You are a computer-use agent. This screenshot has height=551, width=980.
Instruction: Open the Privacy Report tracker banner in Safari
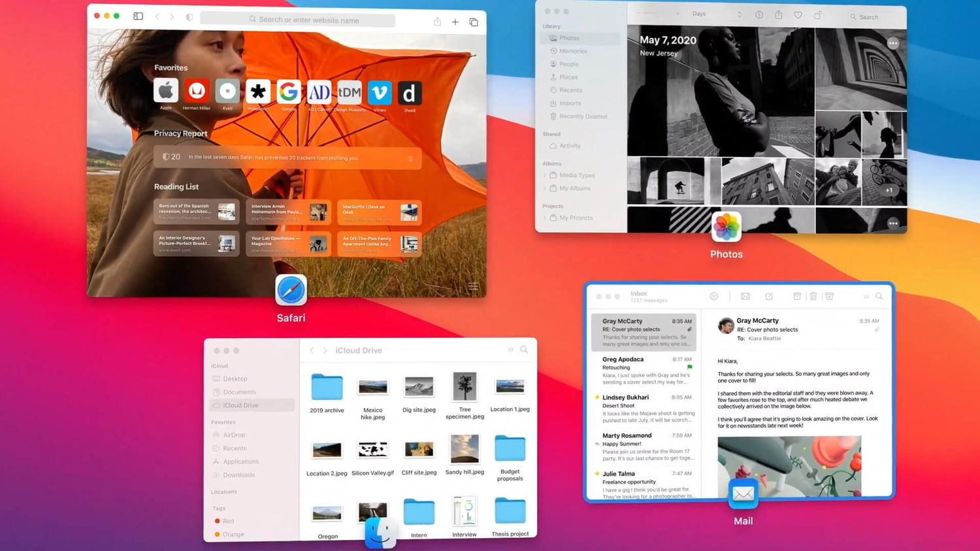(287, 158)
